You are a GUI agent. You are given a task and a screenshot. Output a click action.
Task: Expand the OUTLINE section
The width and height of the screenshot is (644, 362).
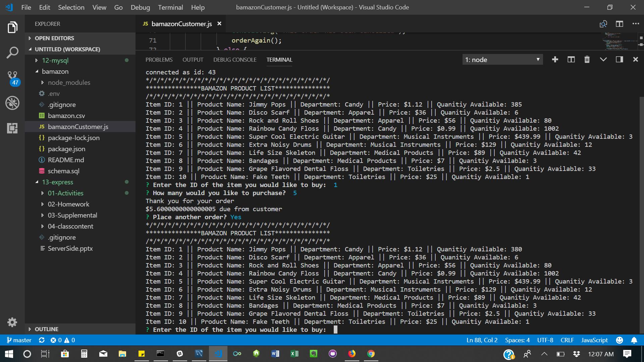pyautogui.click(x=46, y=329)
